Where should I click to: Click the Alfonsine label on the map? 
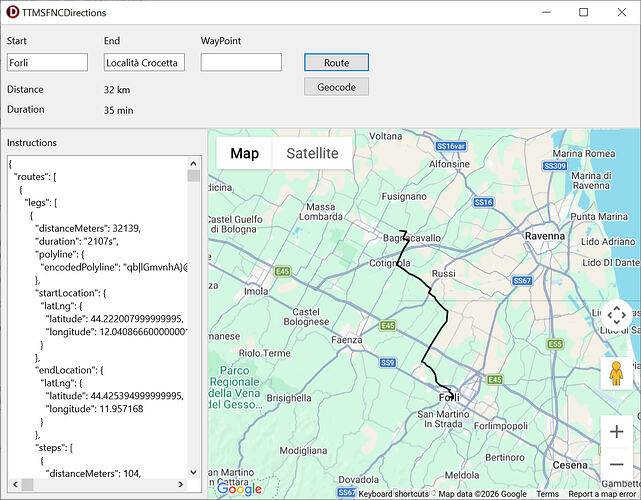coord(449,164)
